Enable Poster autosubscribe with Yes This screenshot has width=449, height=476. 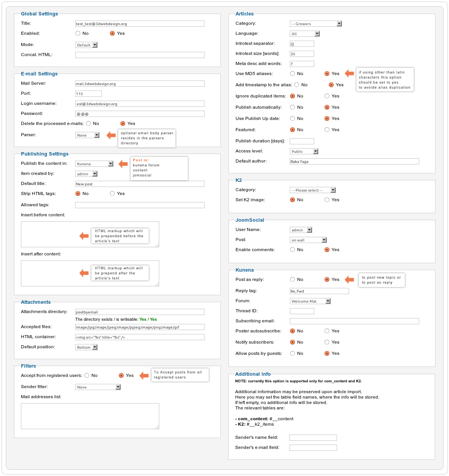327,331
